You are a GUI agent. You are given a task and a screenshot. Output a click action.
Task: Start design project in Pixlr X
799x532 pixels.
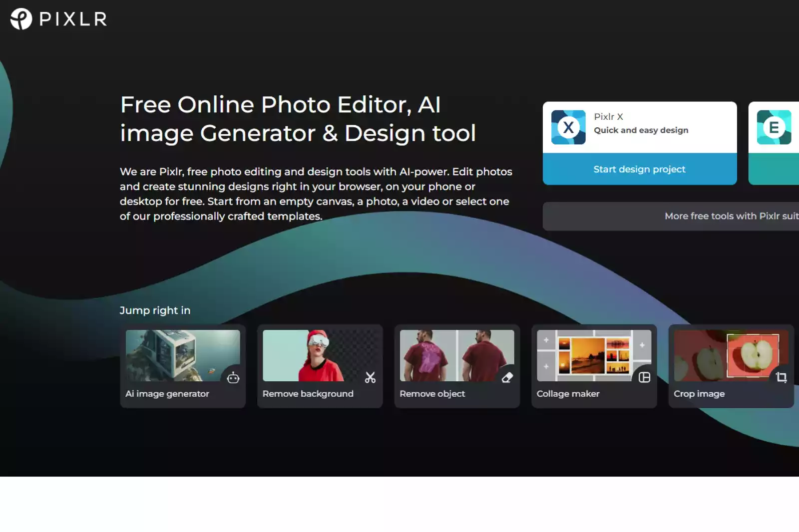(x=640, y=169)
